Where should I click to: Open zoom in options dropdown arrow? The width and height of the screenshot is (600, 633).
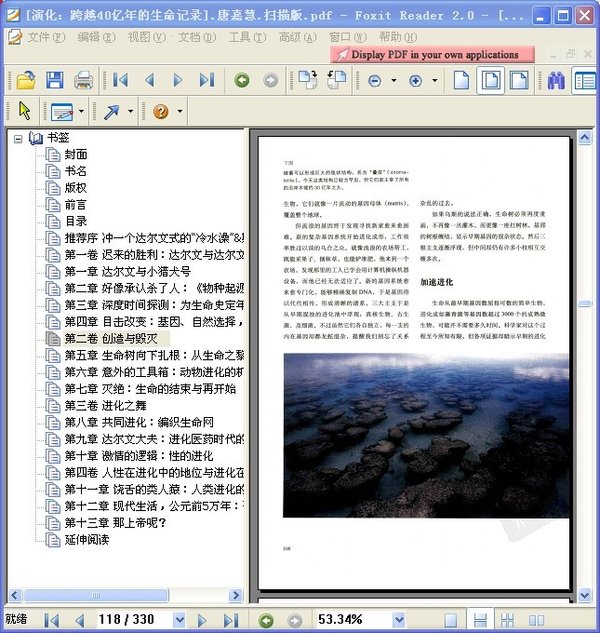click(x=435, y=80)
